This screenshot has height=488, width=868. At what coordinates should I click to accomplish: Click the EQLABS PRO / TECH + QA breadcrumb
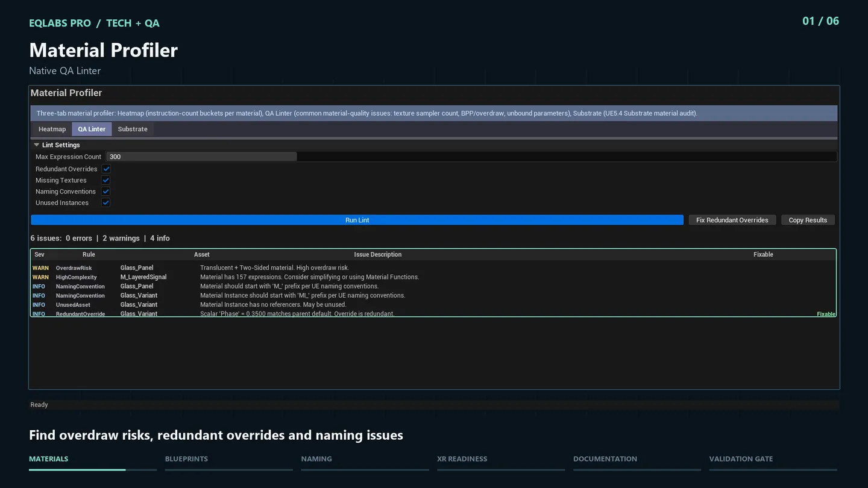[94, 23]
